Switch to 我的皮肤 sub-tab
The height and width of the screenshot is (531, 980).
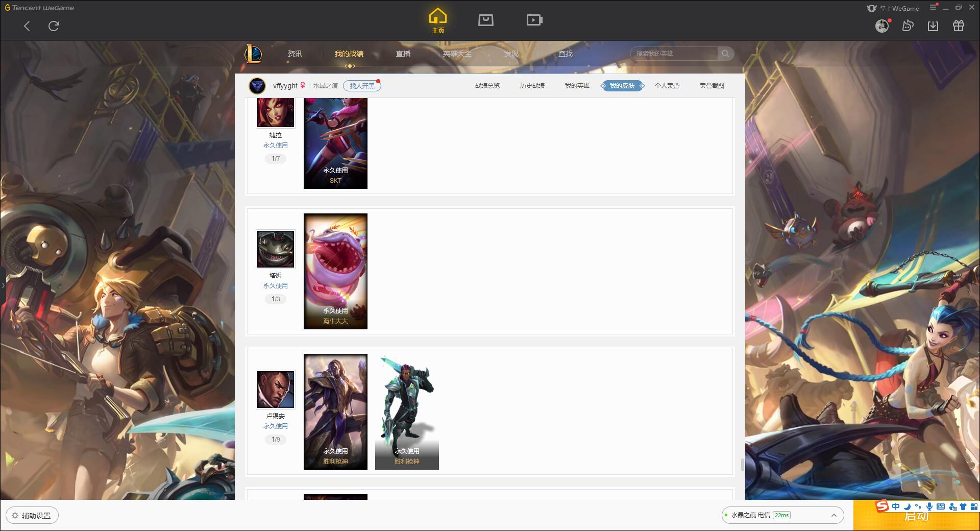click(622, 86)
